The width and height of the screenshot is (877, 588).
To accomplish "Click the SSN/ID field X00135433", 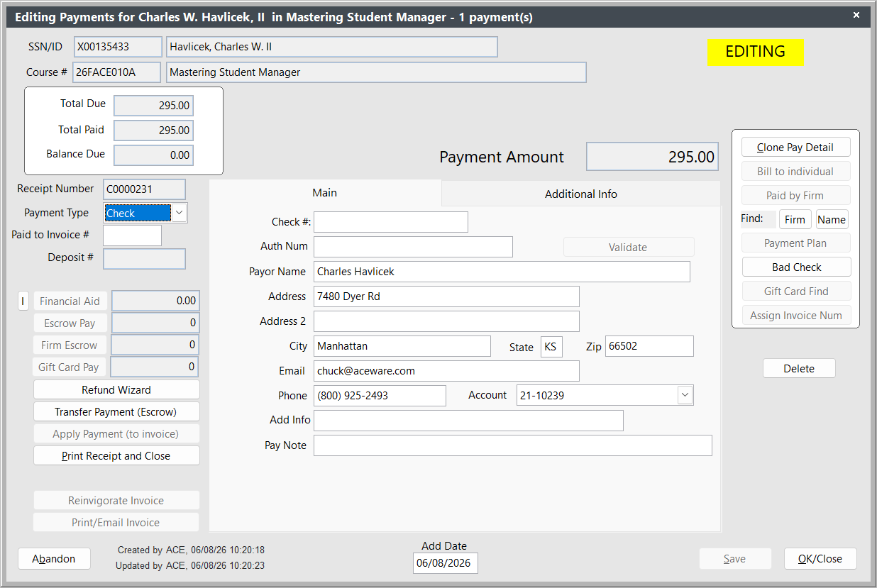I will [x=118, y=47].
